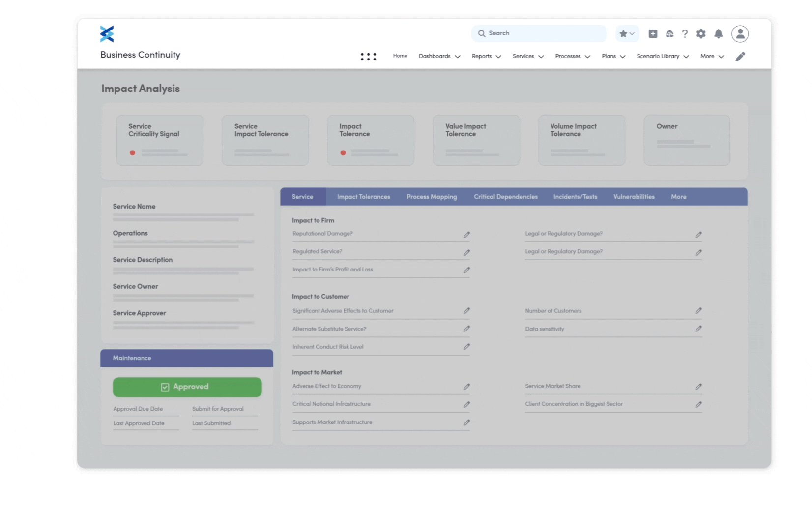The width and height of the screenshot is (812, 512).
Task: Edit Adverse Effect to Economy
Action: coord(466,387)
